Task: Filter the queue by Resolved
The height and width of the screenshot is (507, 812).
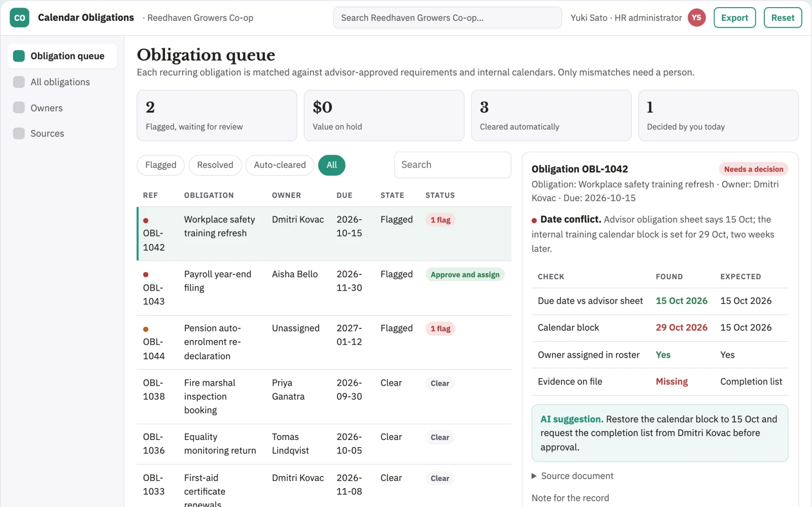Action: [x=215, y=165]
